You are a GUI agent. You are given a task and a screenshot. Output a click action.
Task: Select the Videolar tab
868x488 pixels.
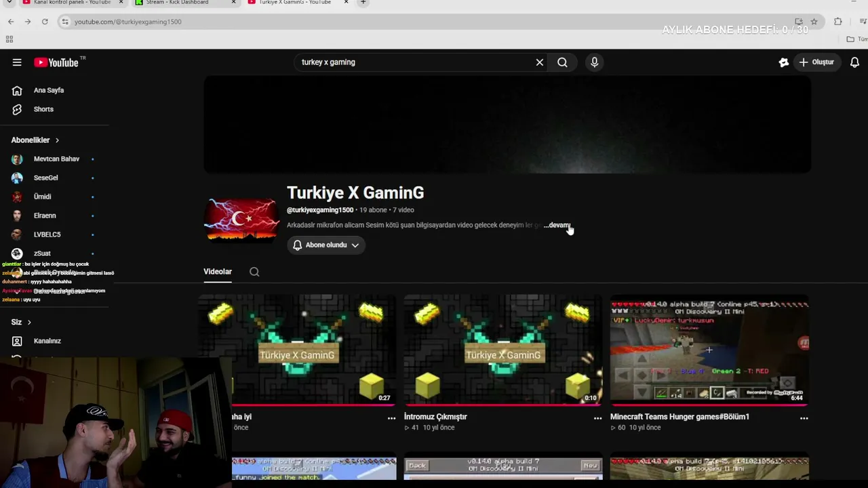tap(218, 272)
